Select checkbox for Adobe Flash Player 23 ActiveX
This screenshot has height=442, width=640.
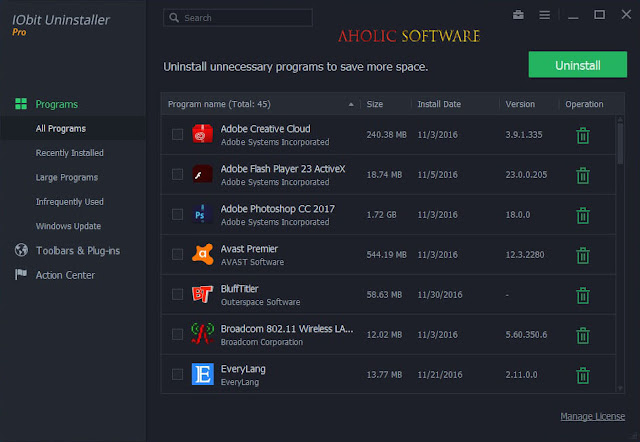[177, 174]
